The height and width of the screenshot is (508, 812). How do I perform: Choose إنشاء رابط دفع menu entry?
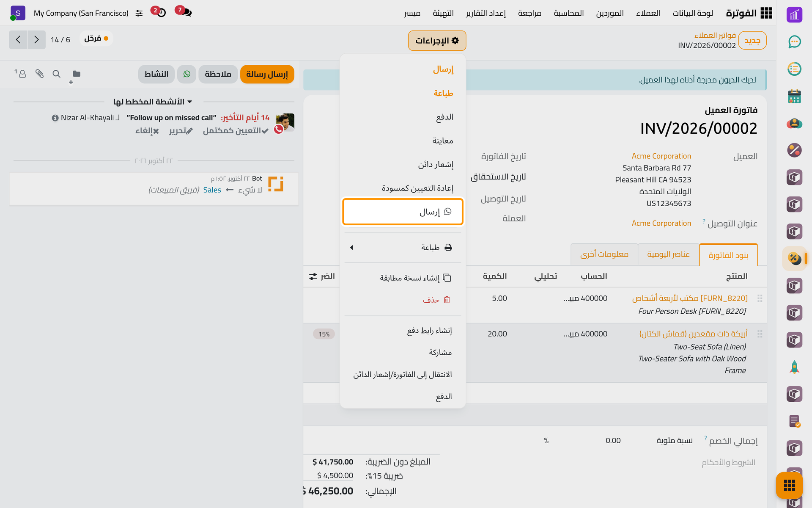pyautogui.click(x=403, y=330)
